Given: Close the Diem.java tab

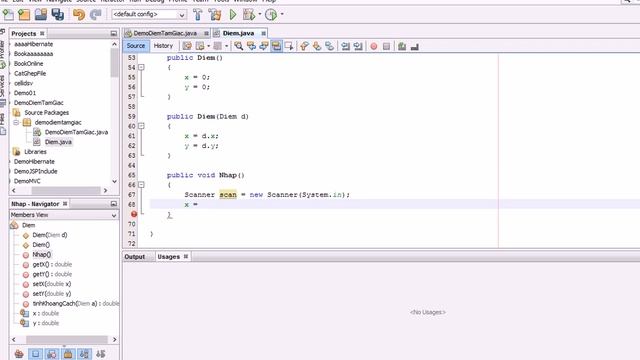Looking at the screenshot, I should [264, 33].
